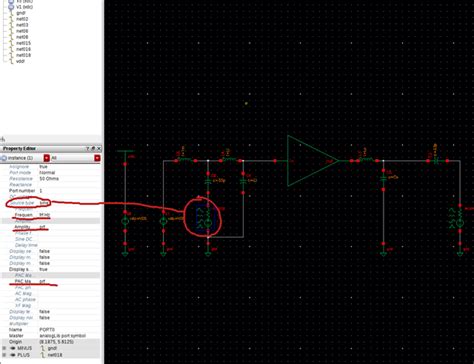This screenshot has width=474, height=364.
Task: Select the second resistor on the input line
Action: 231,160
